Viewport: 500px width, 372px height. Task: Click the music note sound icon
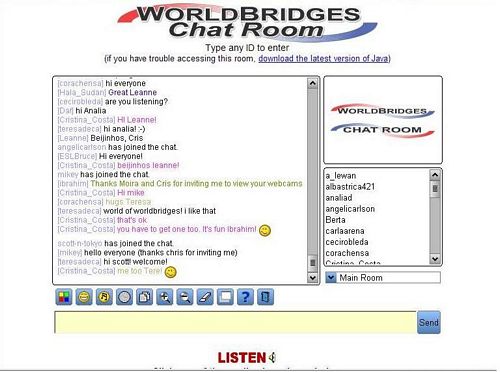104,297
